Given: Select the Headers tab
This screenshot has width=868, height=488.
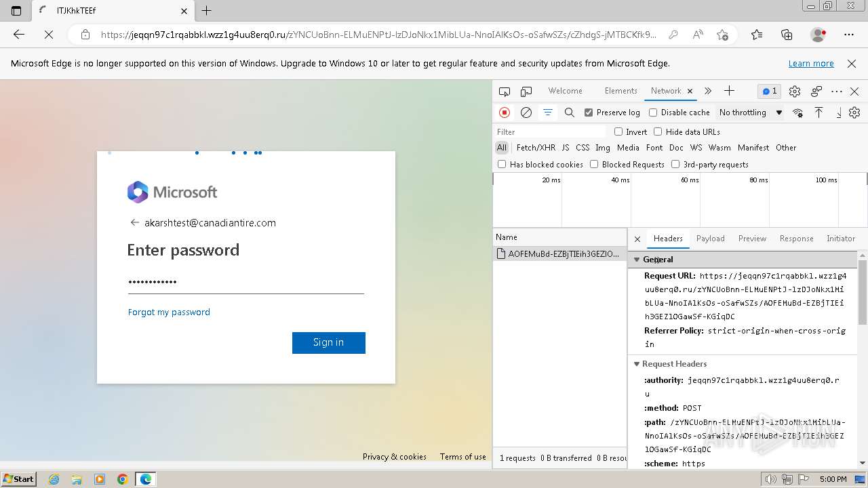Looking at the screenshot, I should (668, 239).
